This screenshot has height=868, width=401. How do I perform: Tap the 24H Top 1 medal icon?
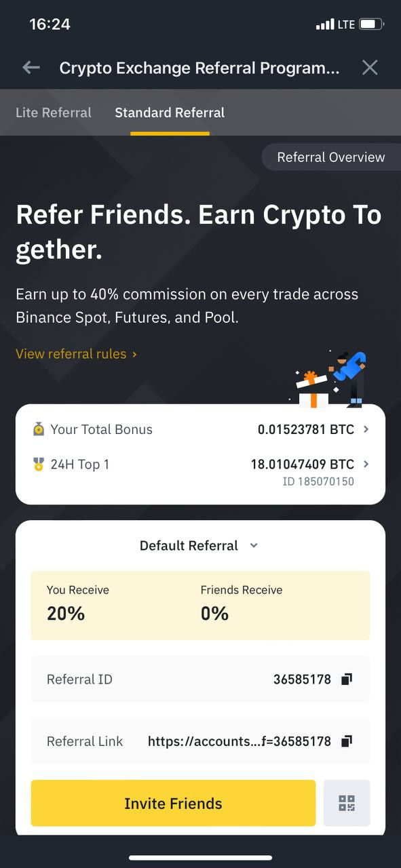(39, 465)
